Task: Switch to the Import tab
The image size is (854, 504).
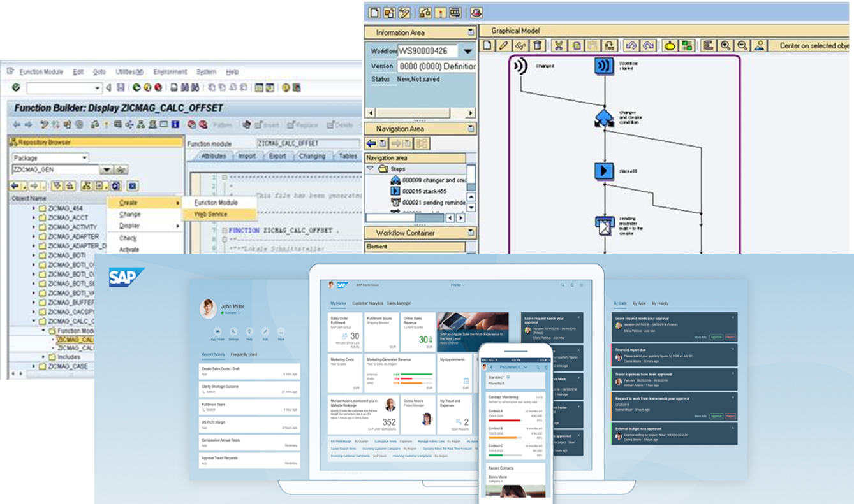Action: click(x=247, y=156)
